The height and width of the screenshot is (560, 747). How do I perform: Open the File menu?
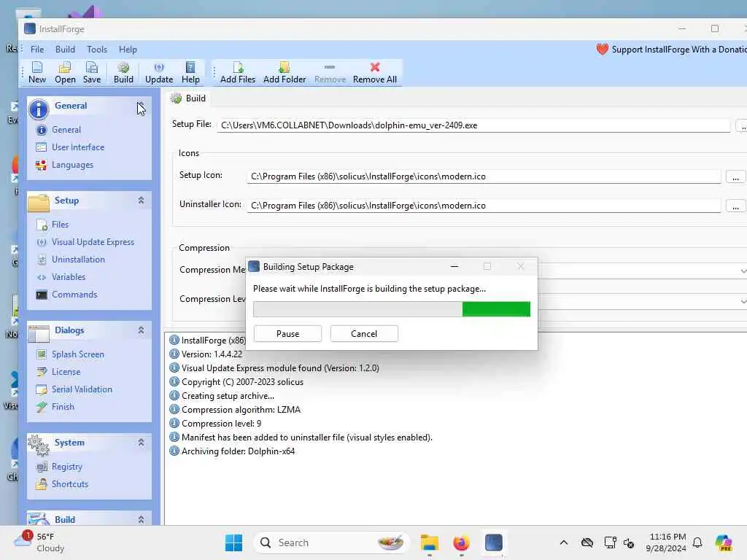click(37, 50)
